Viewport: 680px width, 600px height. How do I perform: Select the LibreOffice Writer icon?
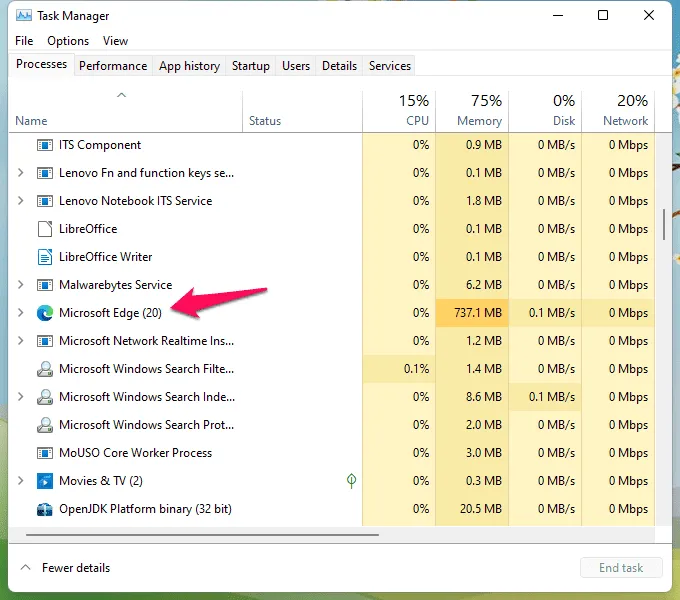pos(45,257)
